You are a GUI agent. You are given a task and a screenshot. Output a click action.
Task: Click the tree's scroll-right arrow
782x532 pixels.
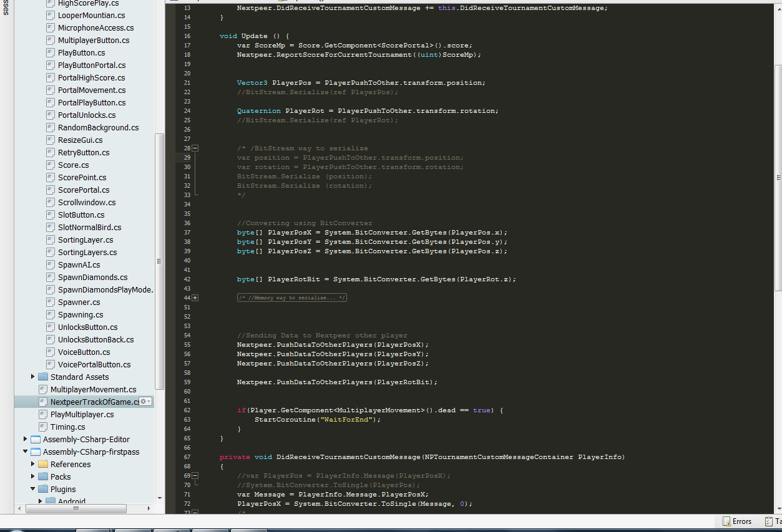tap(150, 508)
